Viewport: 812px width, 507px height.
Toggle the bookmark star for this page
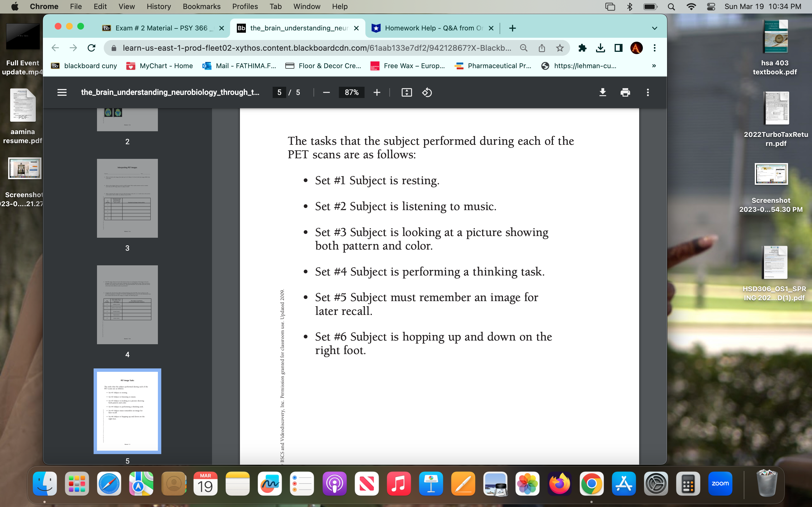pos(560,48)
